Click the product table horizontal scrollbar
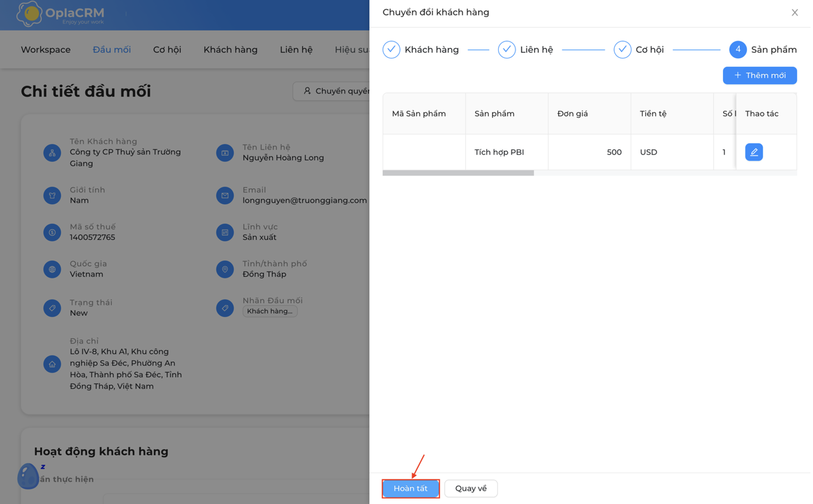Viewport: 813px width, 504px height. tap(459, 174)
